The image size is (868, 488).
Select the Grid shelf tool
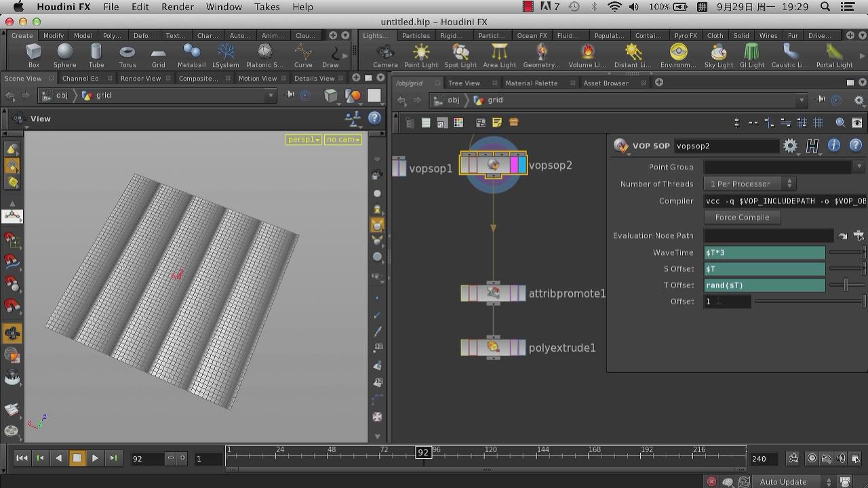pos(158,56)
